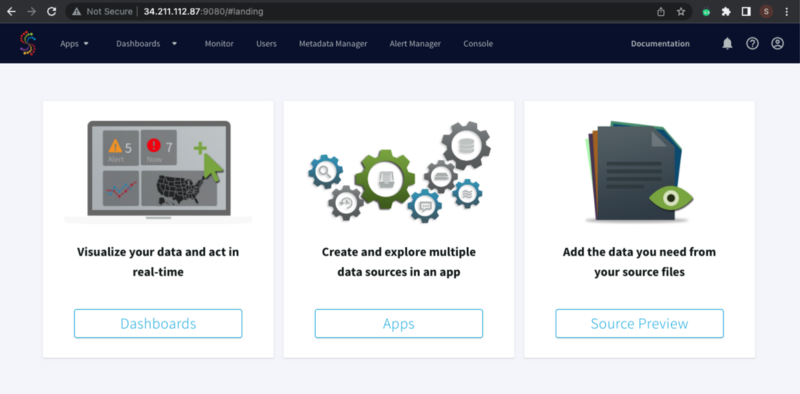
Task: Click the Apps card button
Action: coord(399,324)
